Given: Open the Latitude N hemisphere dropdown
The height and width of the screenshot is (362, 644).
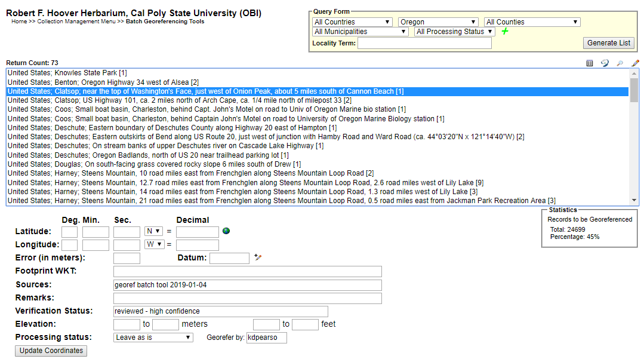Looking at the screenshot, I should click(x=153, y=231).
